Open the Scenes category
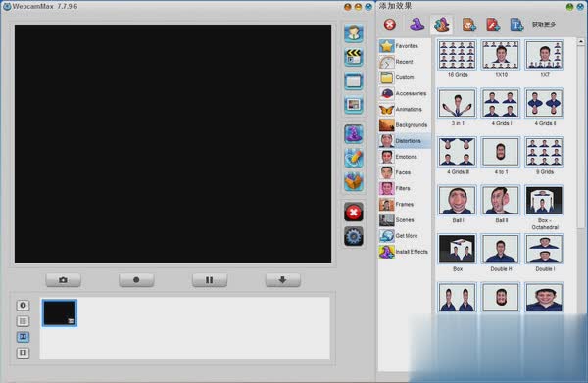This screenshot has height=383, width=588. (x=405, y=220)
